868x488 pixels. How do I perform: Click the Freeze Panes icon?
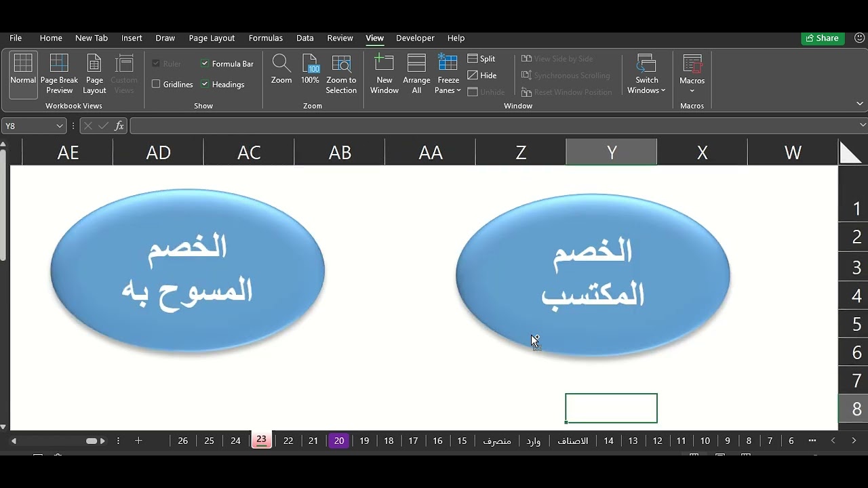(448, 64)
